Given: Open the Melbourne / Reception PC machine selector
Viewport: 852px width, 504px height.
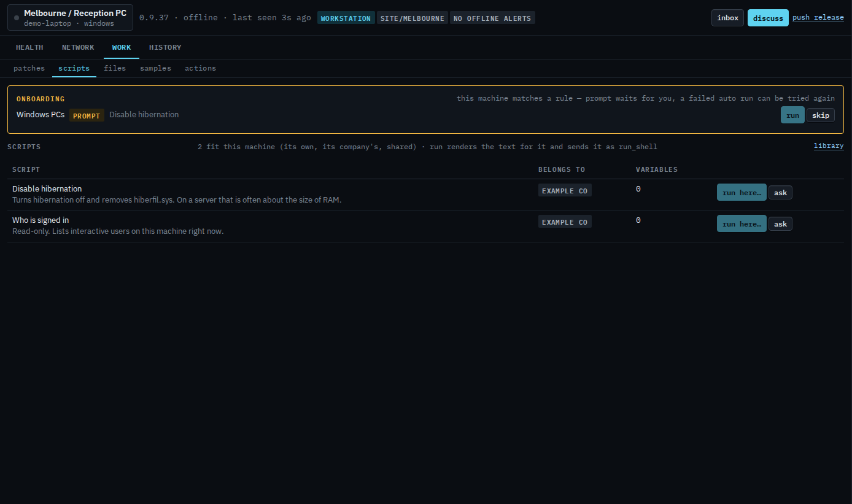Looking at the screenshot, I should click(70, 18).
